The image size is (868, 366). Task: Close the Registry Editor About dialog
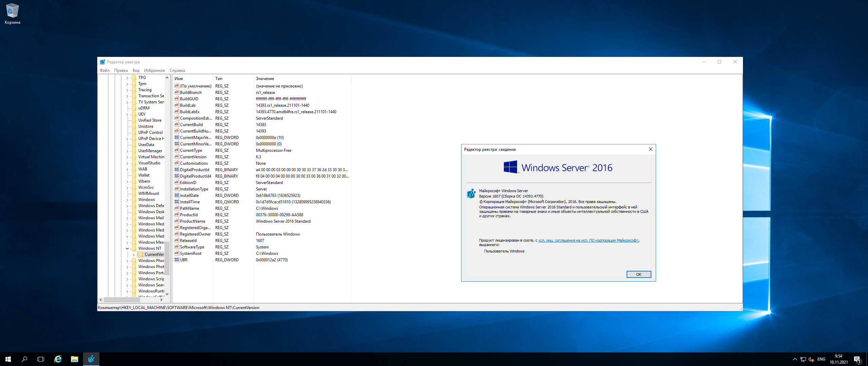coord(650,149)
